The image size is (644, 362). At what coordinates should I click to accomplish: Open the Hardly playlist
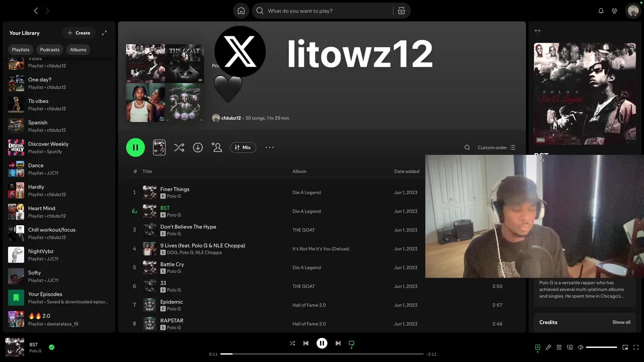(59, 191)
